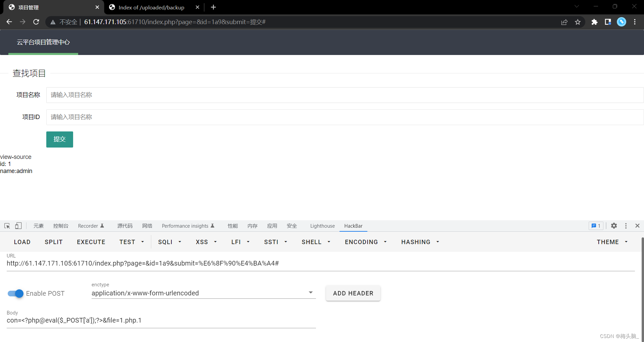Click the console messages counter badge
The width and height of the screenshot is (644, 342).
tap(596, 226)
